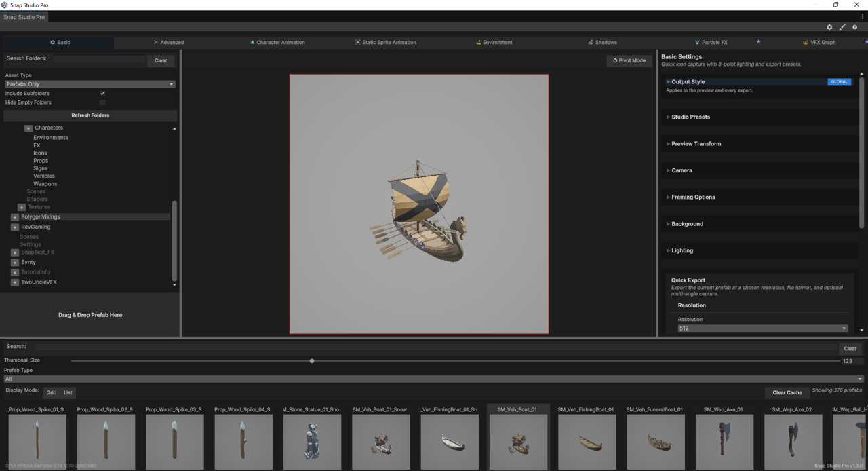The height and width of the screenshot is (471, 868).
Task: Click the purple star beside Particle FX
Action: [x=758, y=42]
